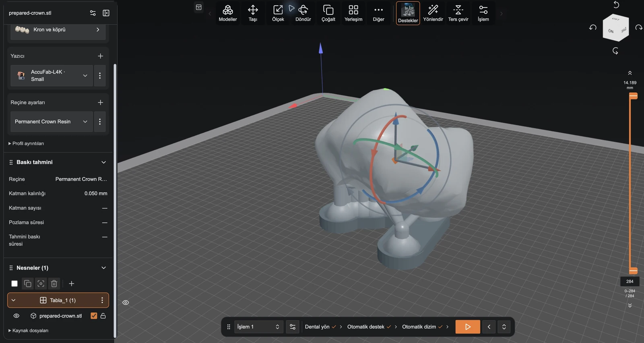
Task: Run the process with the orange play button
Action: click(x=468, y=327)
